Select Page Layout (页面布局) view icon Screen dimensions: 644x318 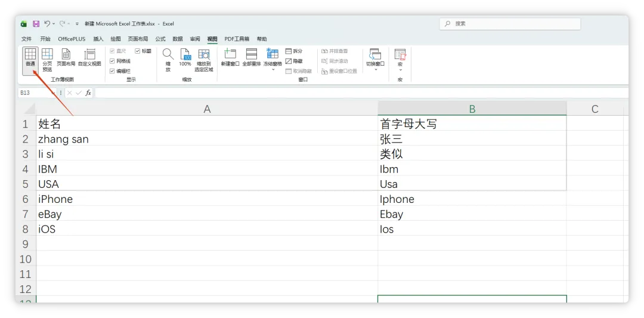point(66,57)
